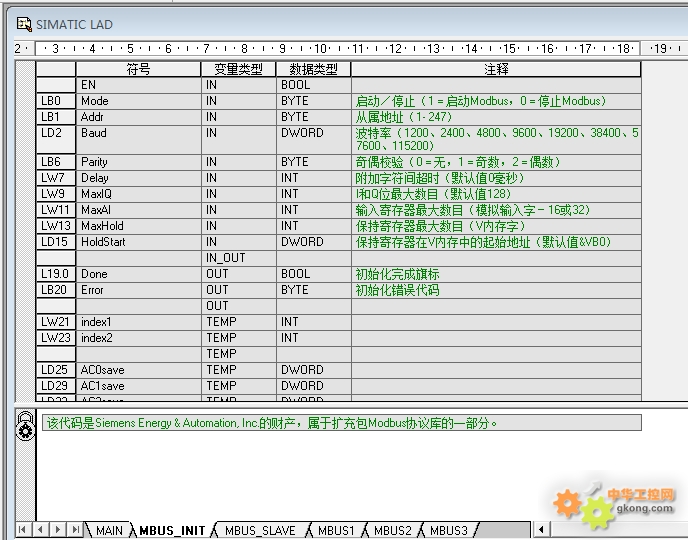Screen dimensions: 688x540
Task: Select the MBUS3 tab
Action: pyautogui.click(x=448, y=530)
